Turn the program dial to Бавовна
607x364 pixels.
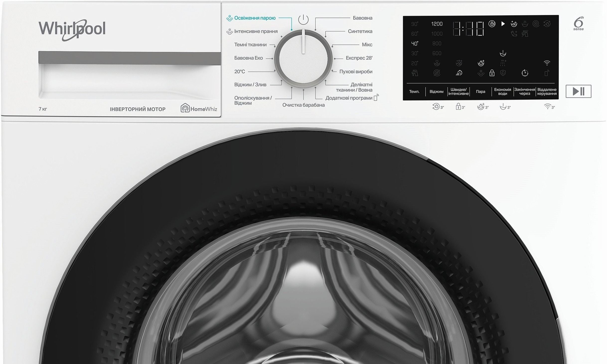362,18
